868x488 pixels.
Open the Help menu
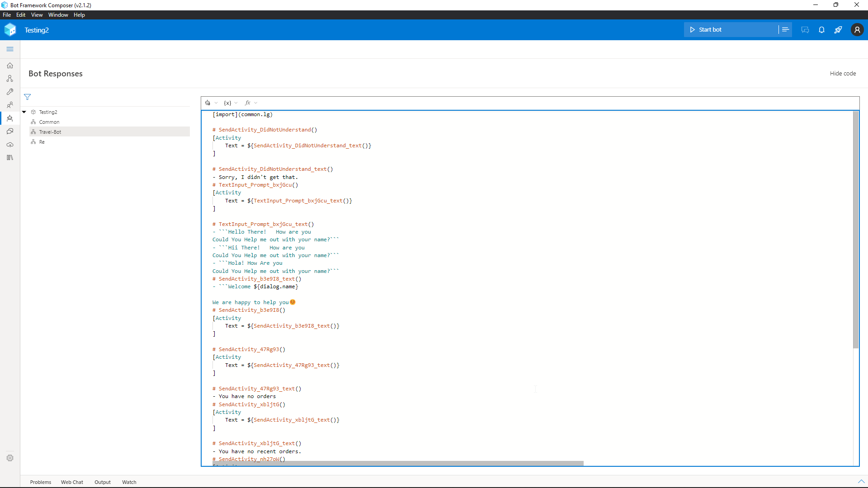coord(79,15)
